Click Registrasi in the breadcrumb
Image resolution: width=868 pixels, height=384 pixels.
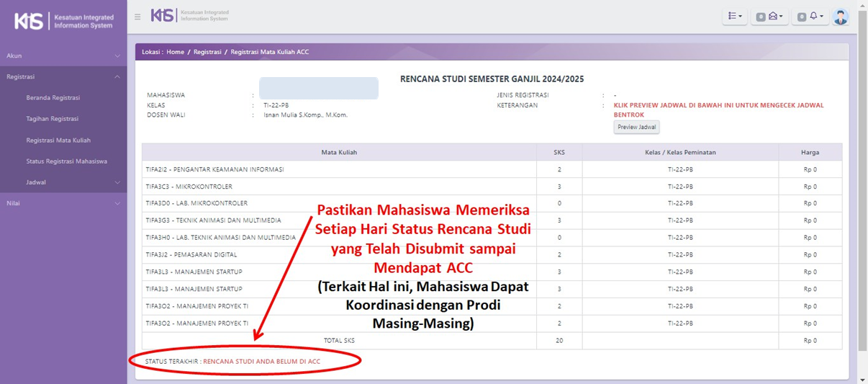click(207, 52)
